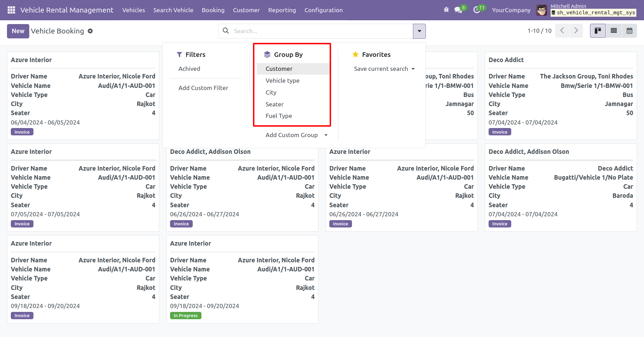
Task: Open the Reporting menu
Action: coord(282,10)
